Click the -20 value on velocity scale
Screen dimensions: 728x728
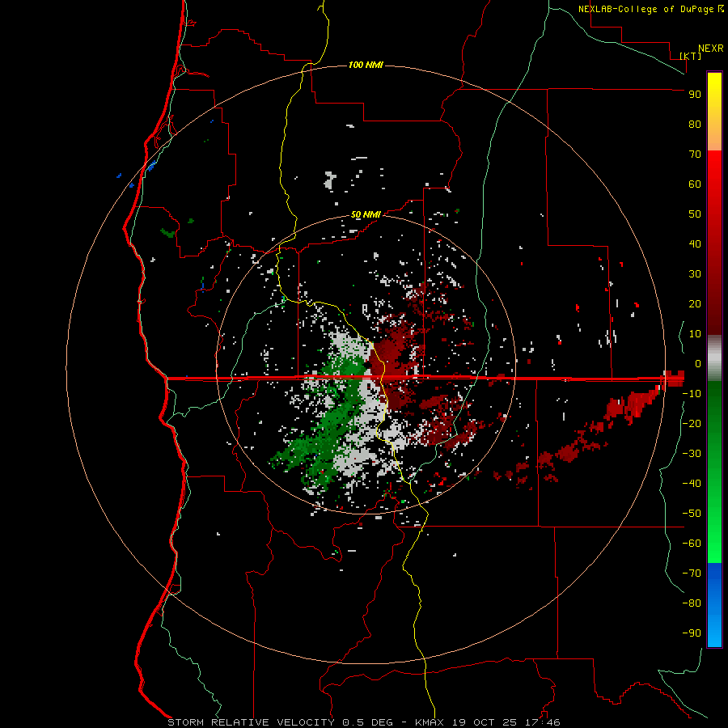pyautogui.click(x=692, y=423)
